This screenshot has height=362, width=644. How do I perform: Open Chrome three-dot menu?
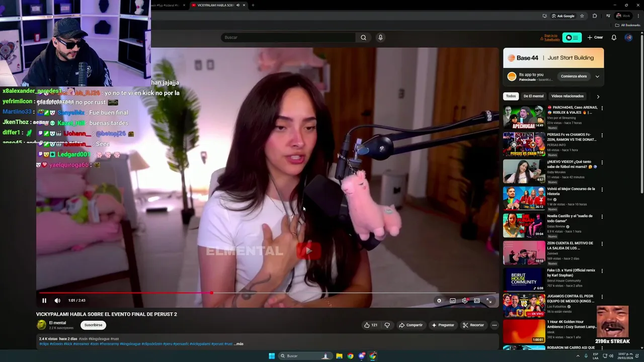coord(638,16)
